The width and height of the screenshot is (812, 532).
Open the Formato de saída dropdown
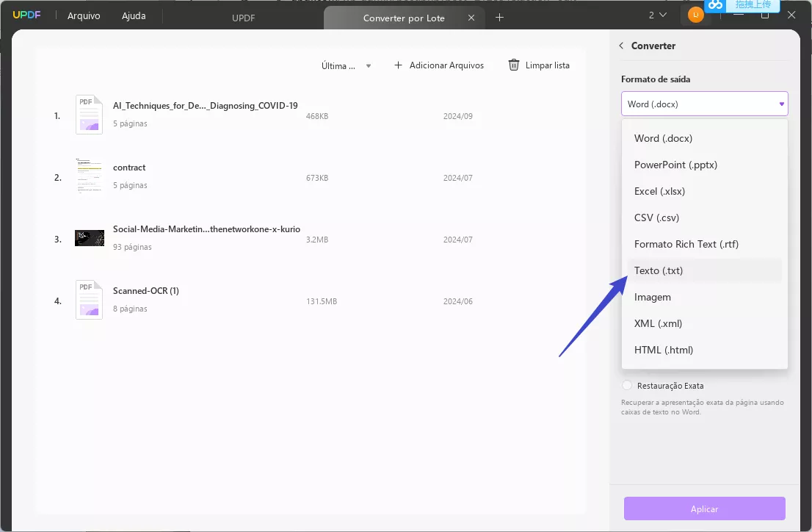coord(704,104)
